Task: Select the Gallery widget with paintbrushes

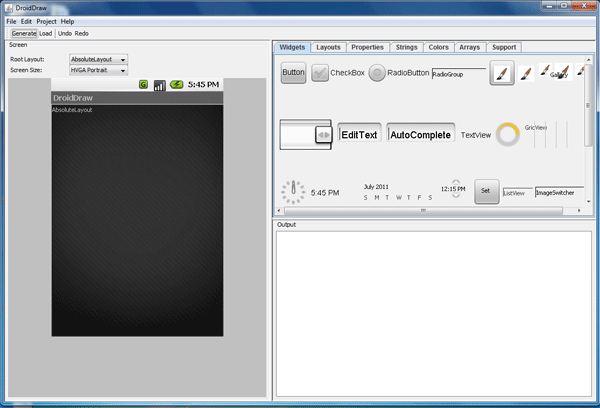Action: (x=562, y=72)
